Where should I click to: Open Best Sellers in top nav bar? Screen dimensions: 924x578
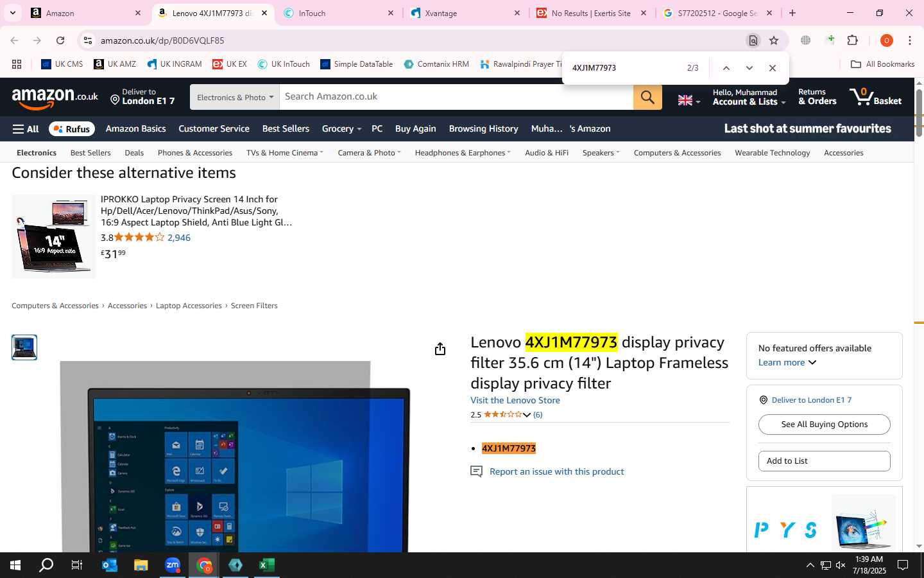286,129
